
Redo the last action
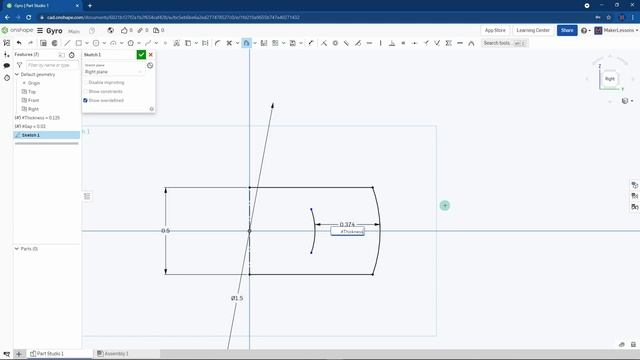pyautogui.click(x=31, y=43)
